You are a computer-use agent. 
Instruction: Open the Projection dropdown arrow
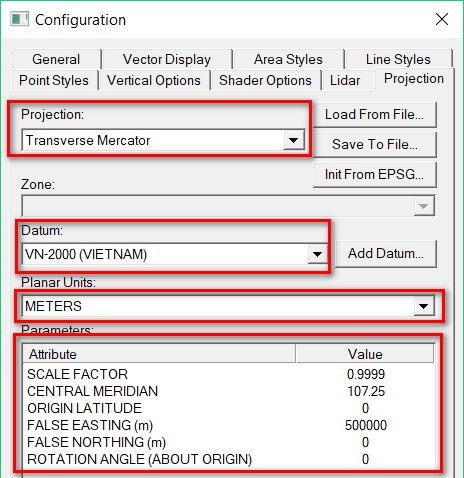pyautogui.click(x=294, y=140)
